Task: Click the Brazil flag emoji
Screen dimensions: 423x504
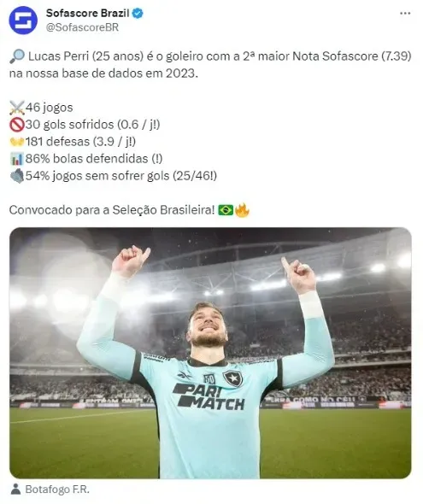Action: point(226,210)
